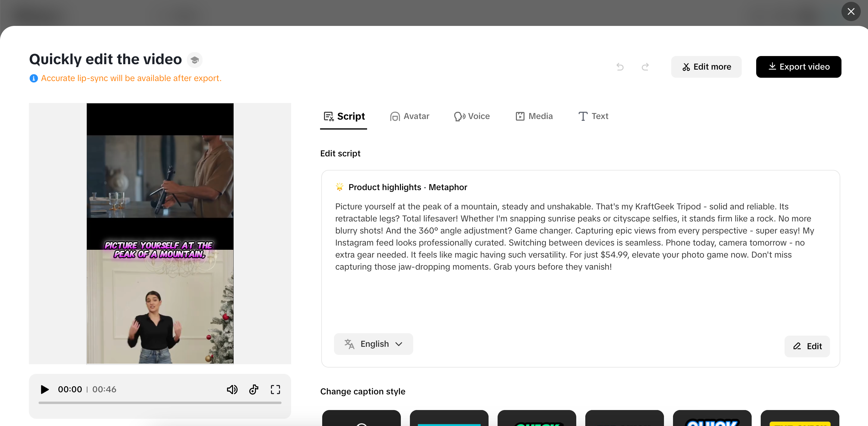Open the Voice tab
Viewport: 868px width, 426px height.
[472, 116]
